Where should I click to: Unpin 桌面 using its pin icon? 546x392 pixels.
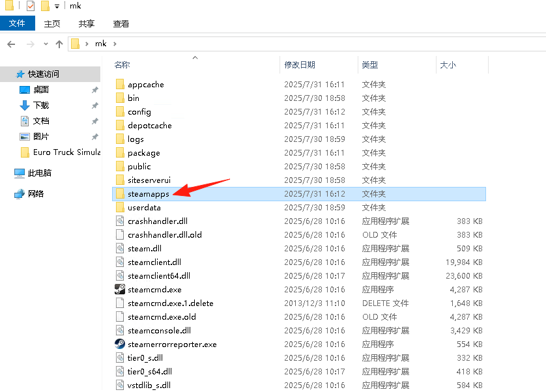pyautogui.click(x=94, y=90)
